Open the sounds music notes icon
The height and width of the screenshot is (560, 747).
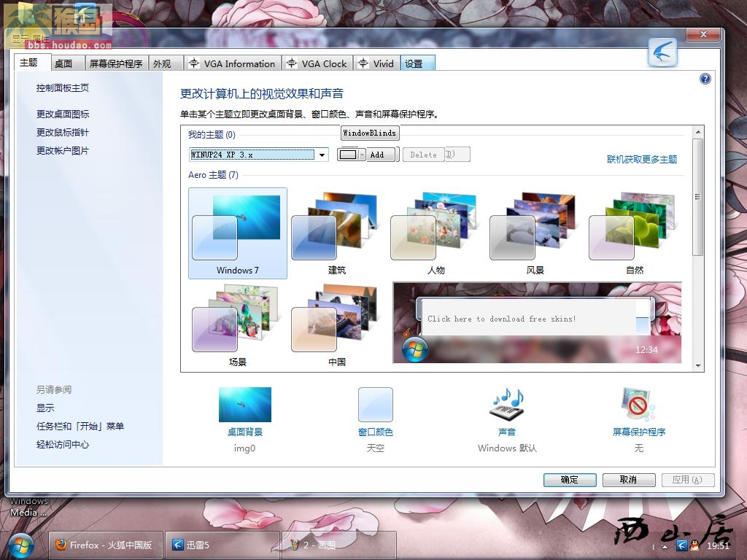coord(507,404)
